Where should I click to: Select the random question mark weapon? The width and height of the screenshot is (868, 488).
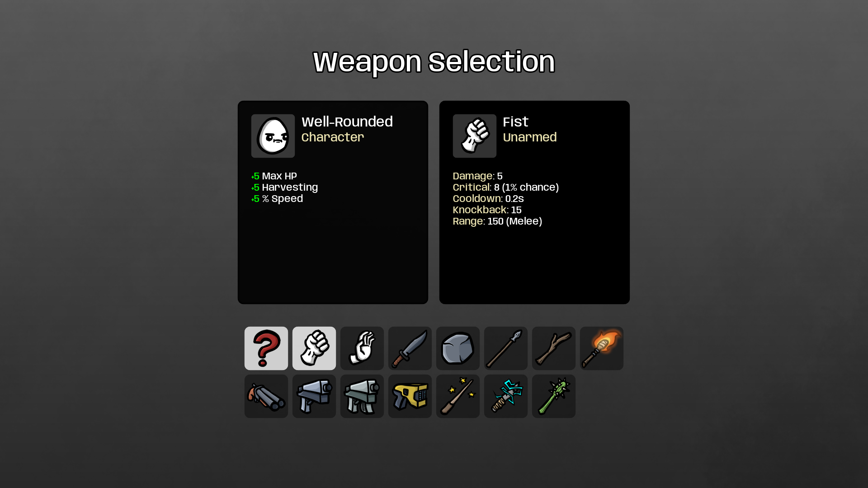pyautogui.click(x=266, y=348)
